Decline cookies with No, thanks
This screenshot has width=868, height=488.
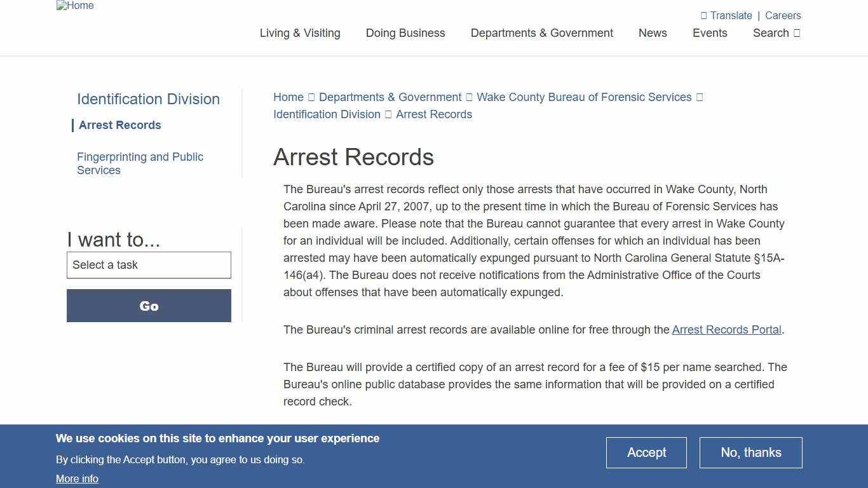[x=750, y=452]
